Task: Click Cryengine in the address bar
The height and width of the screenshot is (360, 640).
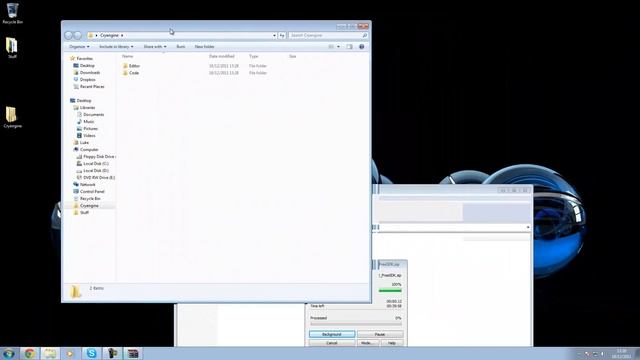Action: [x=109, y=36]
